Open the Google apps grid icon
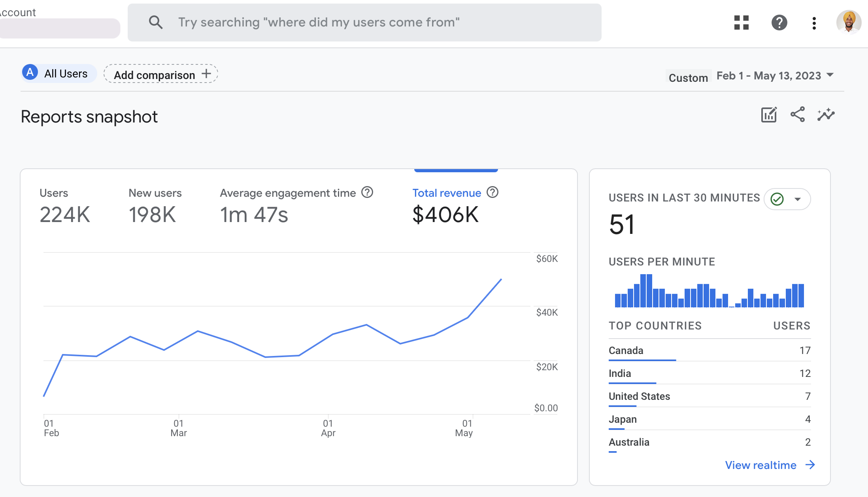 point(742,23)
